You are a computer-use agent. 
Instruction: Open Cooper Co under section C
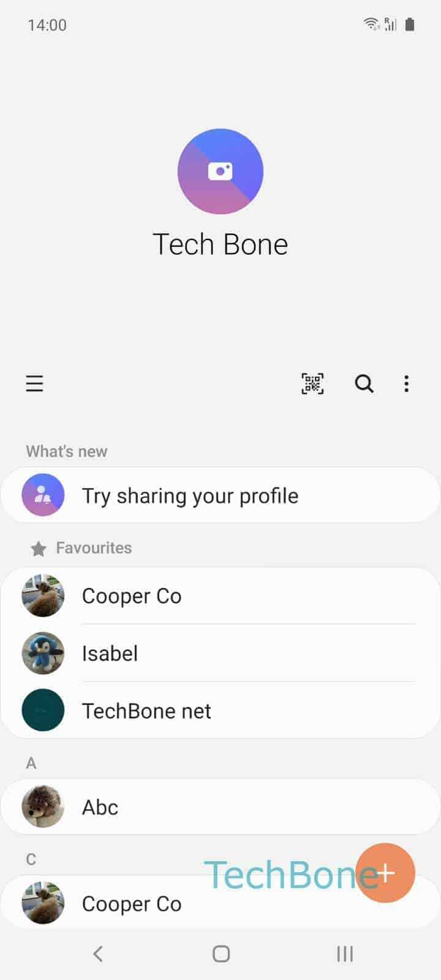(221, 902)
